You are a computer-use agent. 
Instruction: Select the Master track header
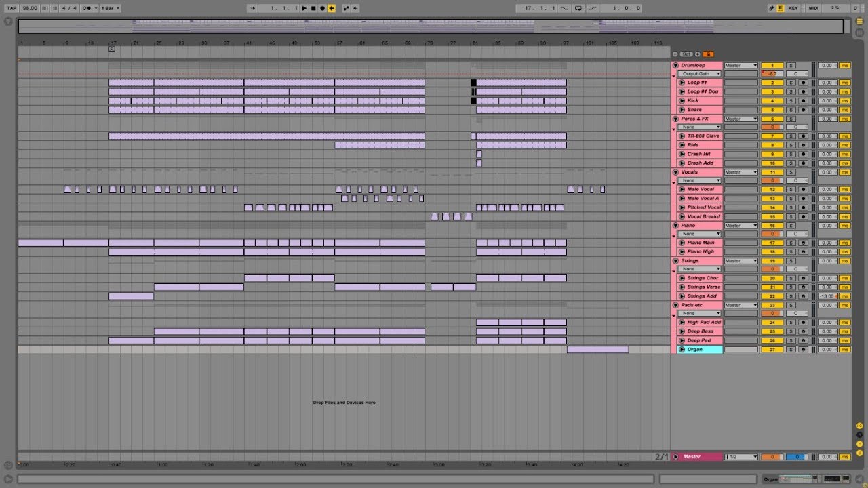pyautogui.click(x=697, y=457)
